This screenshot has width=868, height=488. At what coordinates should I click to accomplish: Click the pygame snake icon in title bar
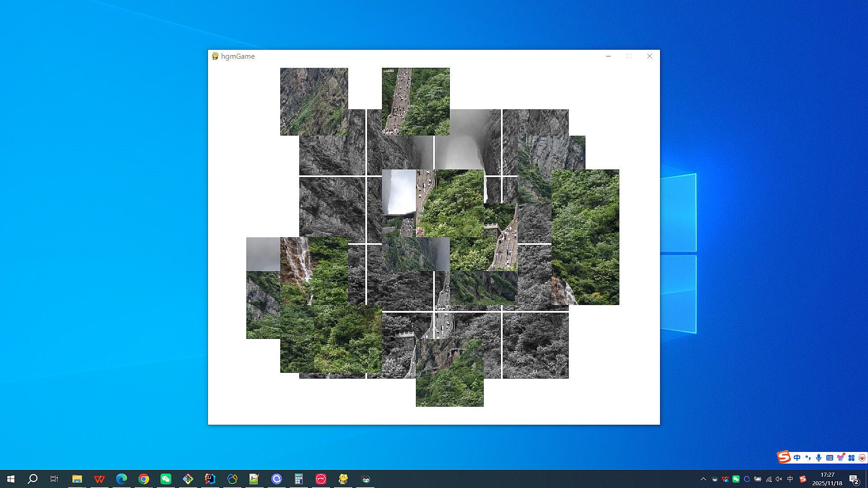click(215, 56)
